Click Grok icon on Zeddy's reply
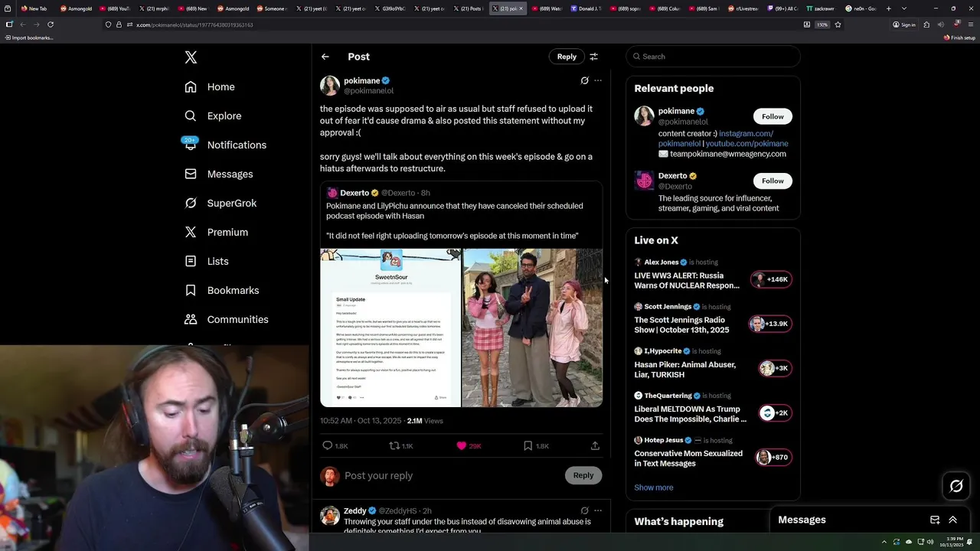 584,510
